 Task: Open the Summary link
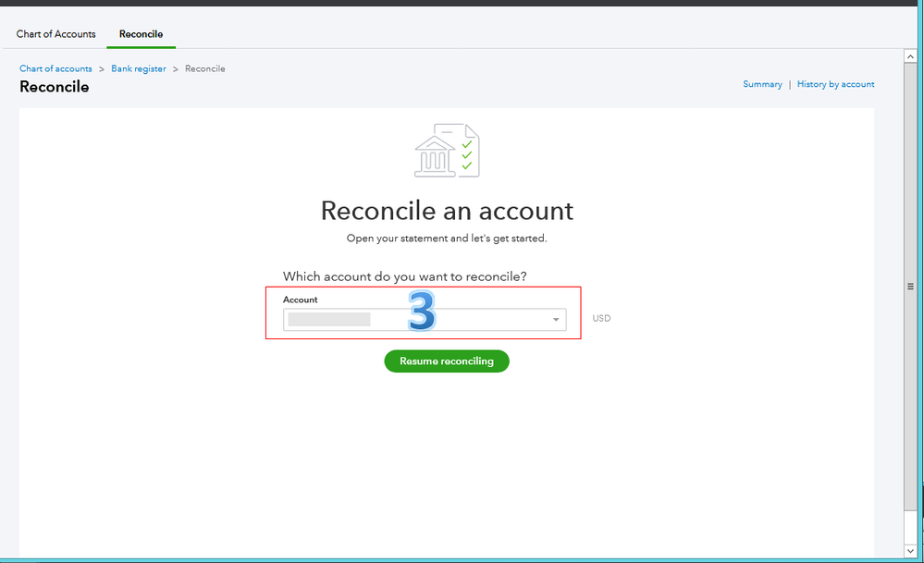(x=762, y=84)
